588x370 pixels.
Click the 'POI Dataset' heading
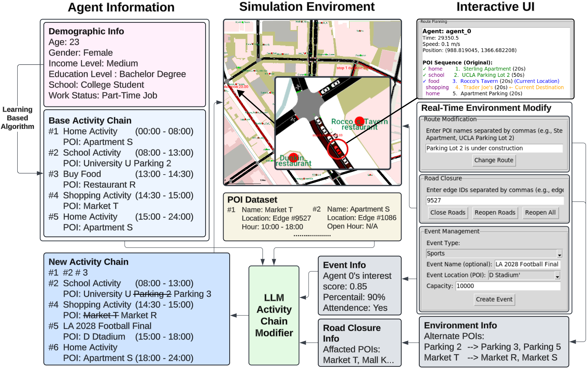click(x=252, y=200)
